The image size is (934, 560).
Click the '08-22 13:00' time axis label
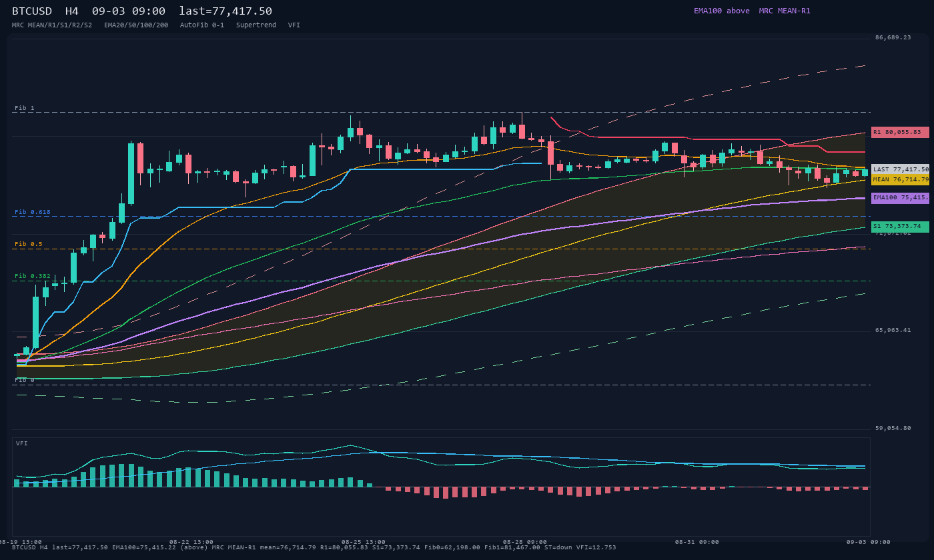(x=191, y=542)
